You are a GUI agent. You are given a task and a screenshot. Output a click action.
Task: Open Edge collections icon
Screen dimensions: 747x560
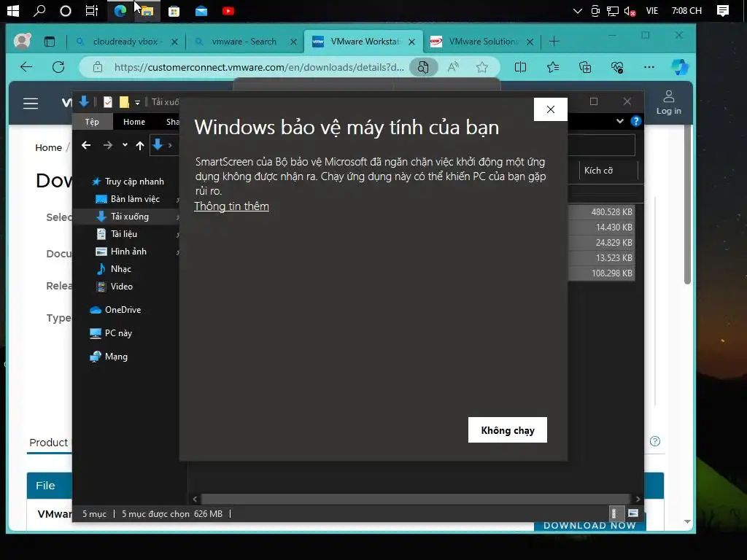click(x=585, y=67)
